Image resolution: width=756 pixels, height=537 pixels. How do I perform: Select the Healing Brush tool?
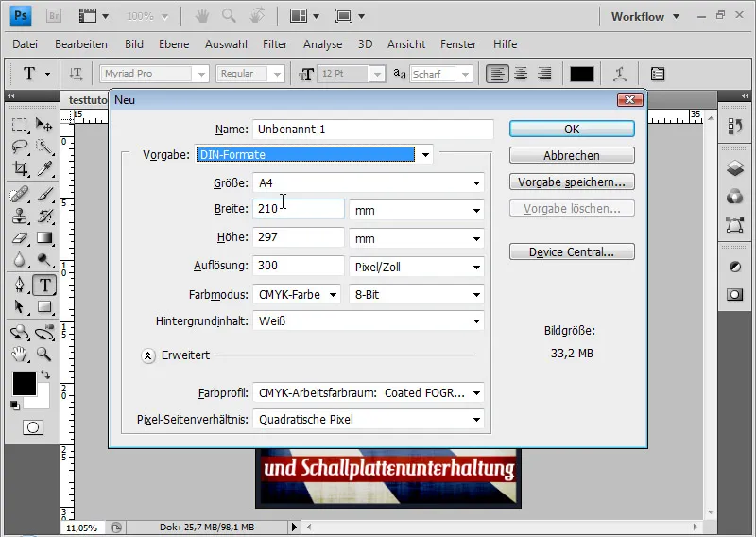coord(19,195)
